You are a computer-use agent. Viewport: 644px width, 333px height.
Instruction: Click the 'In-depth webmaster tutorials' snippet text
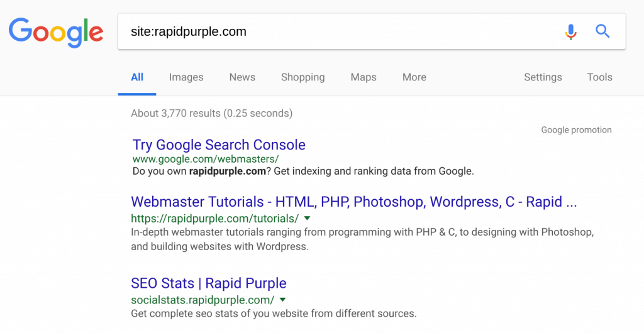362,239
